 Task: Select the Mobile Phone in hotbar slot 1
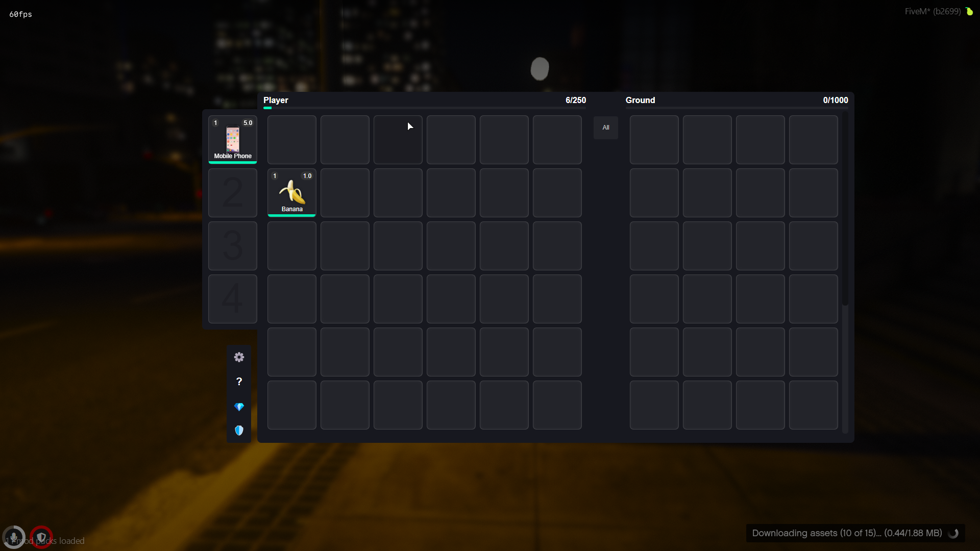coord(233,139)
